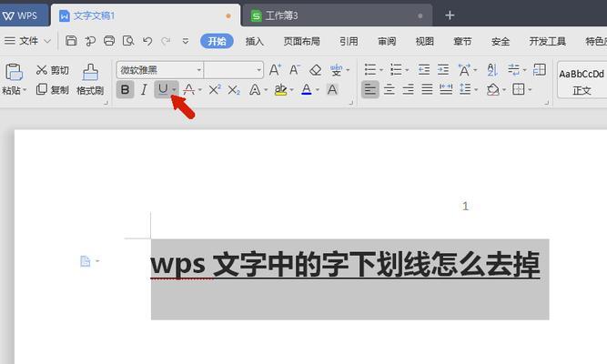Toggle strikethrough formatting

(x=189, y=90)
